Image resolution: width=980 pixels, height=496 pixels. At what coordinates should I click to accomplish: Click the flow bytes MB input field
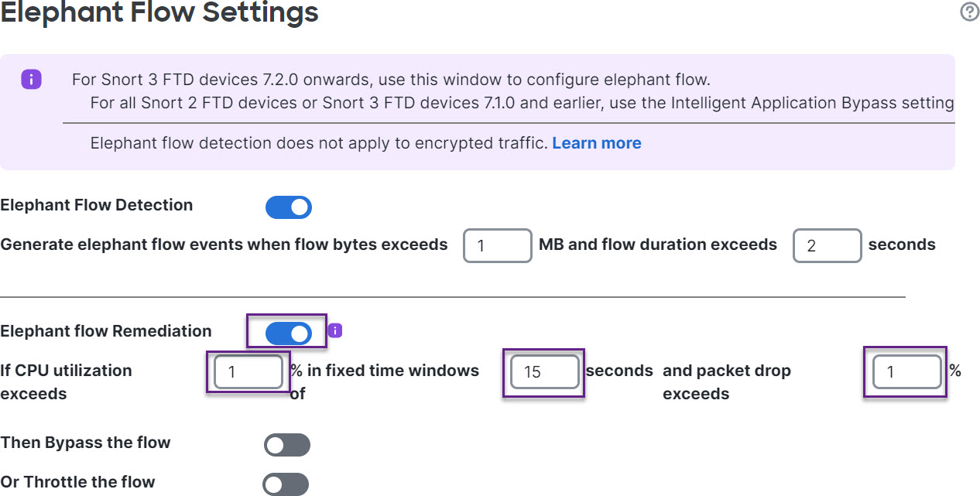(x=497, y=246)
